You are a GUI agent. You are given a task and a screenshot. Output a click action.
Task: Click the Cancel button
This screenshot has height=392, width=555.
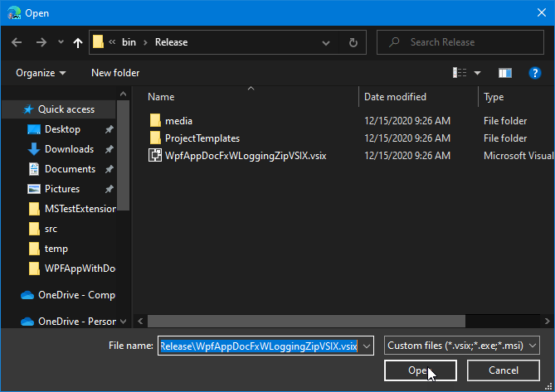(x=504, y=370)
